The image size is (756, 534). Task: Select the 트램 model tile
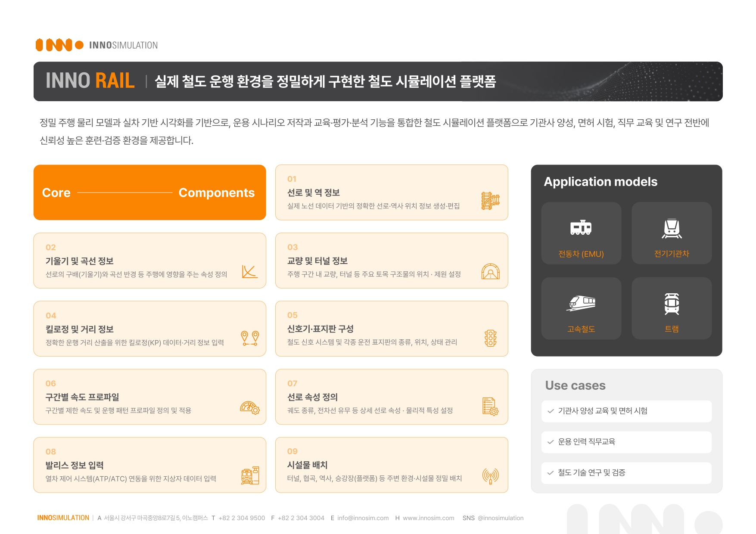click(672, 308)
